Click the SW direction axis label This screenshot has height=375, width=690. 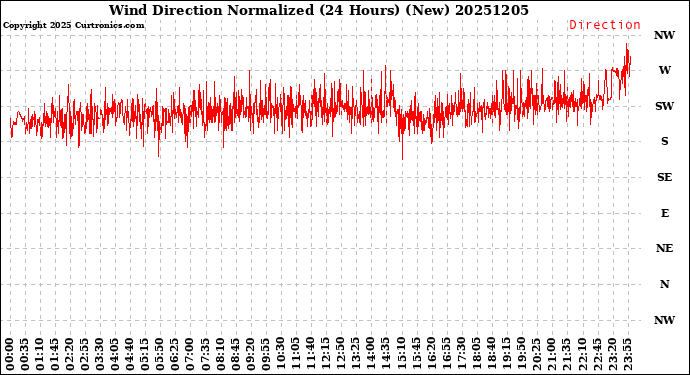point(664,106)
